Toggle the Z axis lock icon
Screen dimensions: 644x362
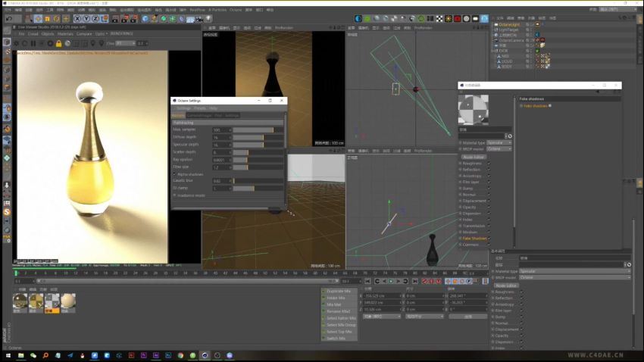click(95, 18)
